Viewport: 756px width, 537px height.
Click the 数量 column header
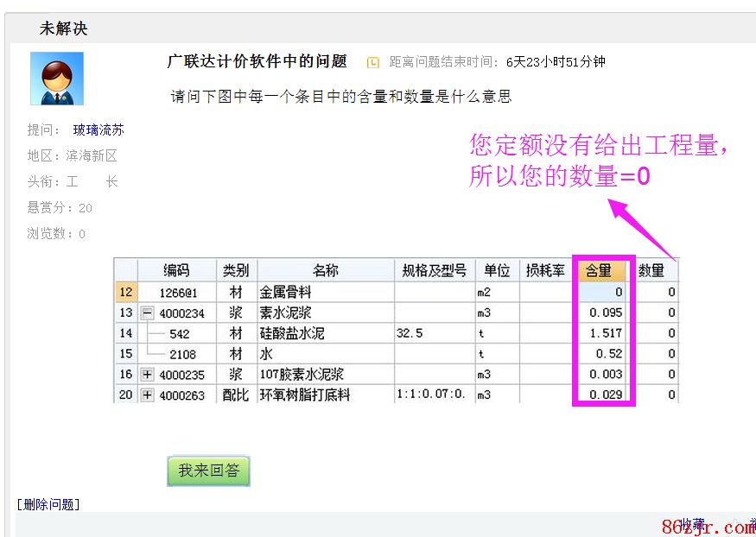coord(651,270)
